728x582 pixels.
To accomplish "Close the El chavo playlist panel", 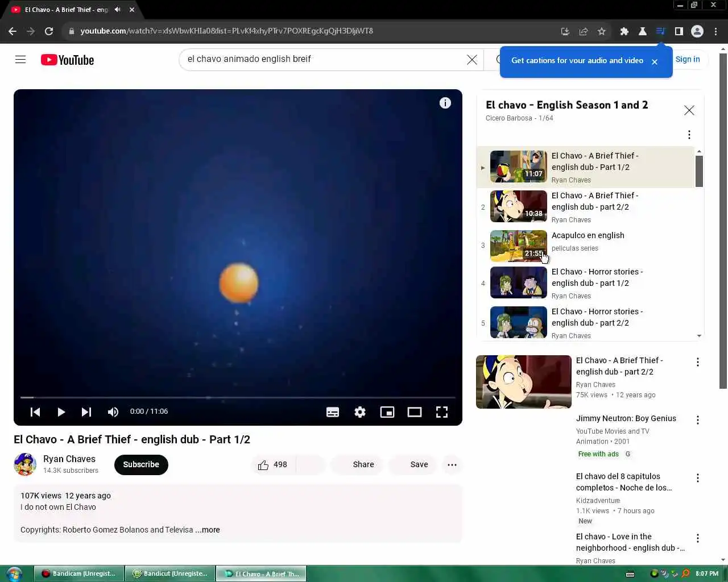I will coord(689,110).
